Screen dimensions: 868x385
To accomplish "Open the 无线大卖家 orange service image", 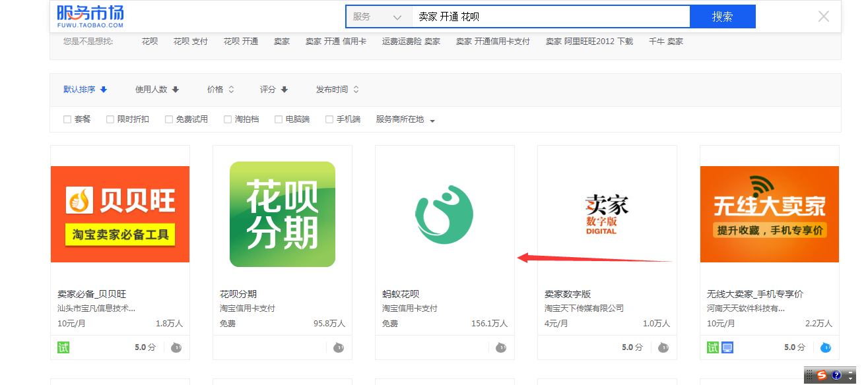I will [770, 214].
